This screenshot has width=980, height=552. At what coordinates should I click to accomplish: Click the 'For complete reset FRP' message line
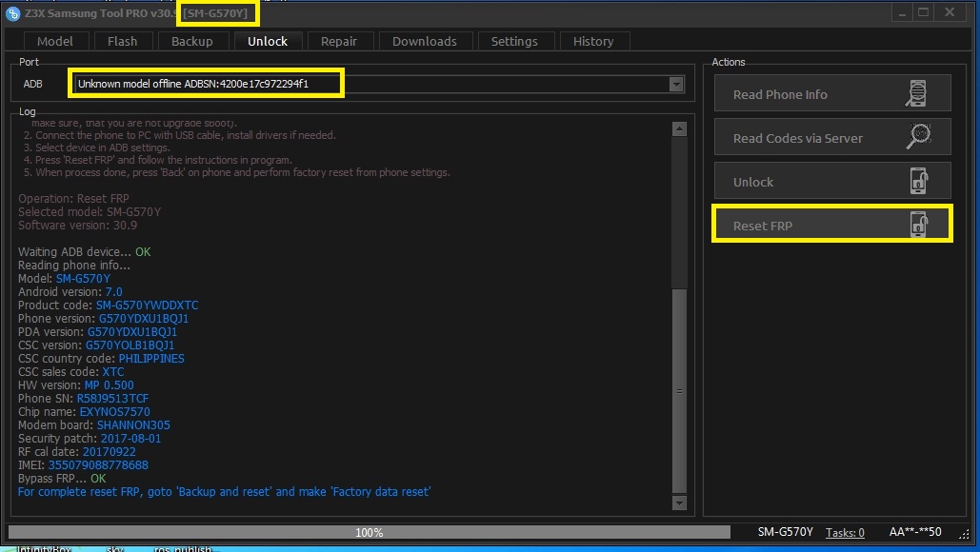pyautogui.click(x=224, y=492)
